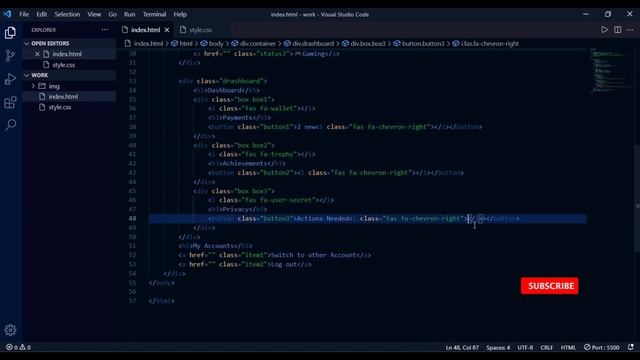Click "Actions Needed" text on line 48
Viewport: 640px width, 360px height.
click(x=323, y=218)
